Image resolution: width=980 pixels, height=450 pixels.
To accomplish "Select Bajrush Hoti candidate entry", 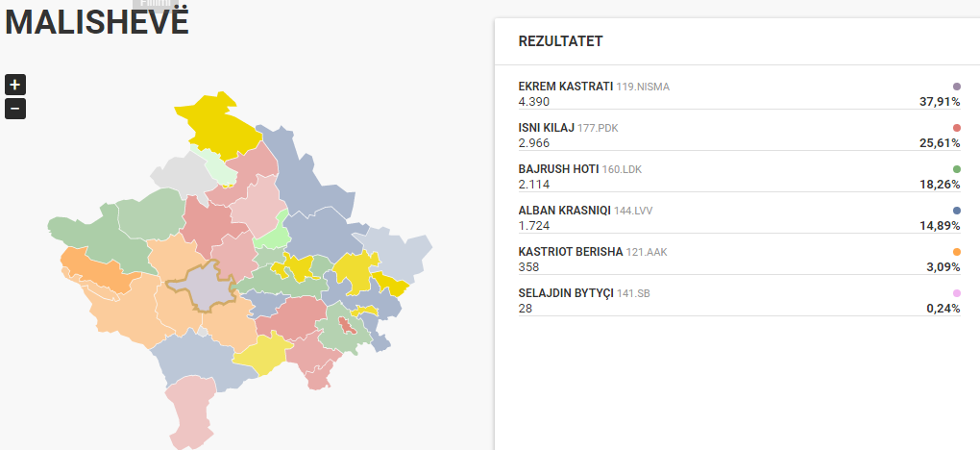I will pyautogui.click(x=740, y=177).
